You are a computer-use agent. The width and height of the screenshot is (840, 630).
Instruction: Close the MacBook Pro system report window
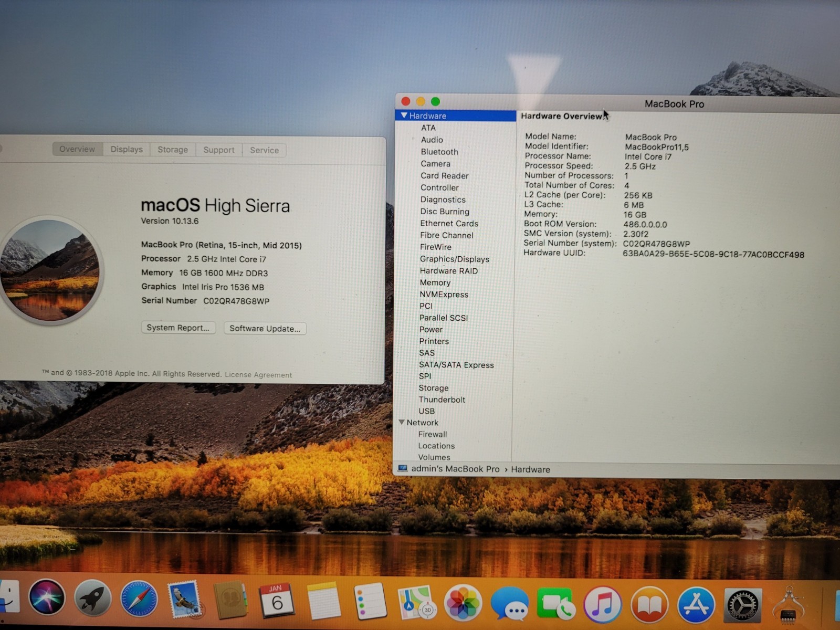coord(405,101)
